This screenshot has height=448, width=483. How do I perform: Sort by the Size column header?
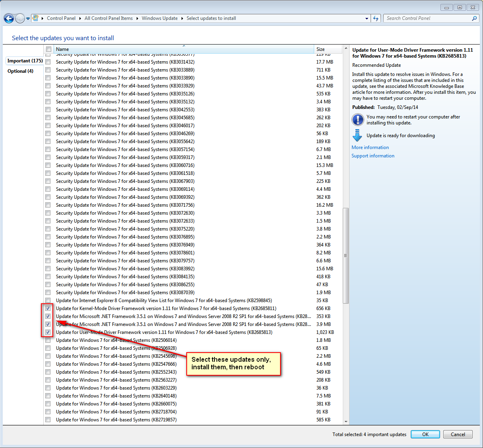[x=328, y=49]
